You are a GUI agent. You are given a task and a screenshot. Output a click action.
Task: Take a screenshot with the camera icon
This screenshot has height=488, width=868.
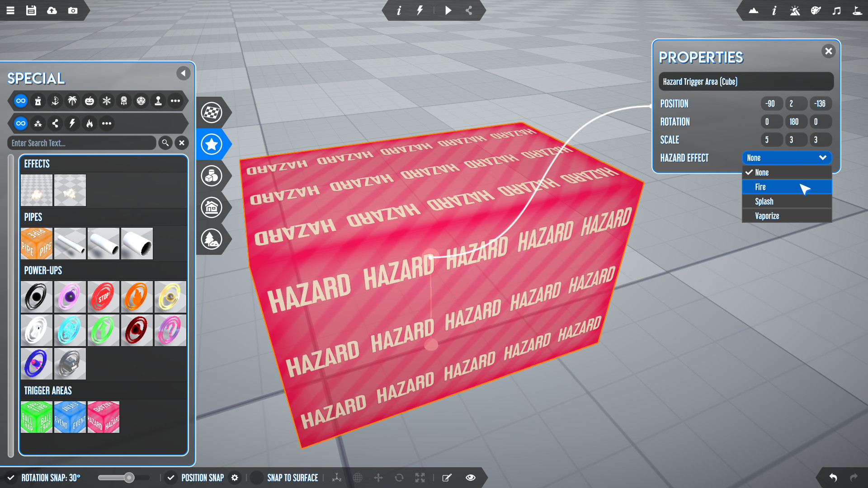(73, 10)
